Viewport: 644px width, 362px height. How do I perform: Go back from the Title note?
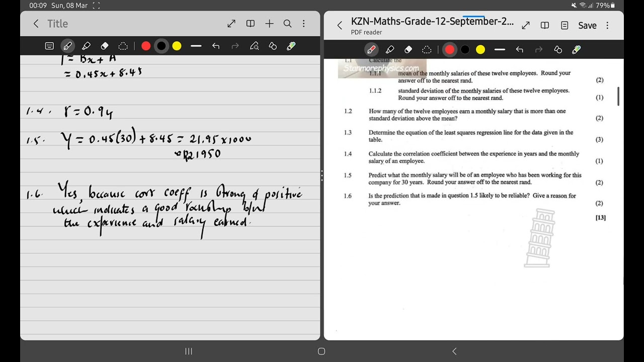click(36, 24)
